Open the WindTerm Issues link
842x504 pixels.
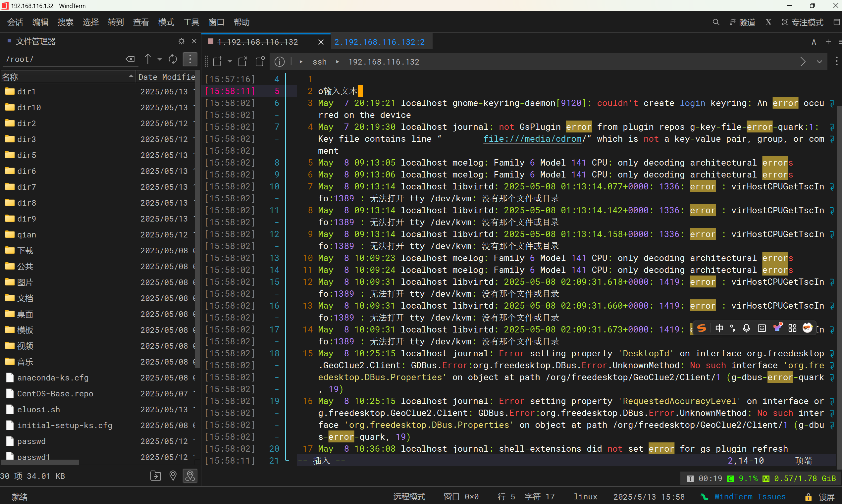(x=750, y=496)
